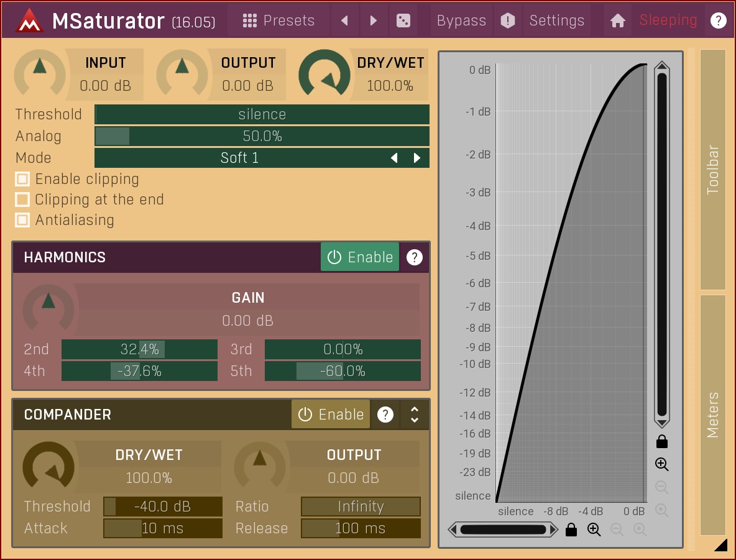Click the window resize corner handle
This screenshot has width=736, height=560.
720,544
